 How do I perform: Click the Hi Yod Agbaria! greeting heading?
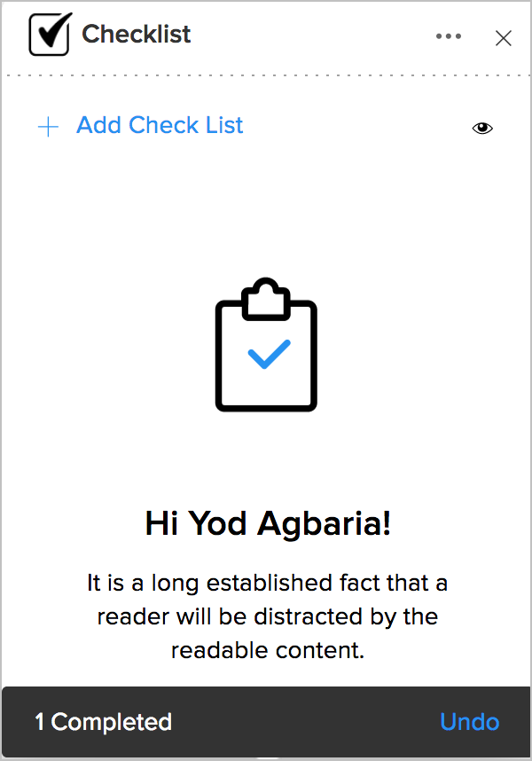268,523
